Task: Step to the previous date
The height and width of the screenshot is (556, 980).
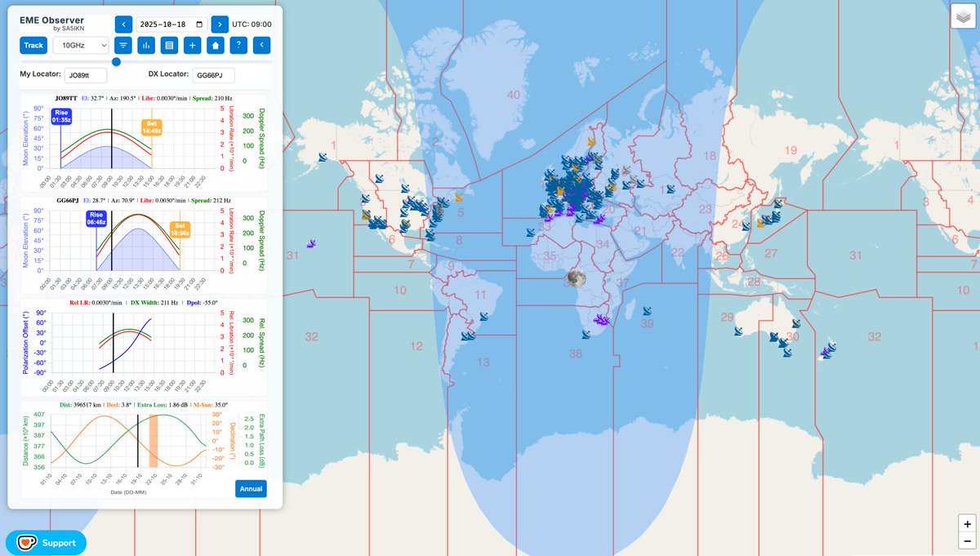Action: [x=122, y=24]
